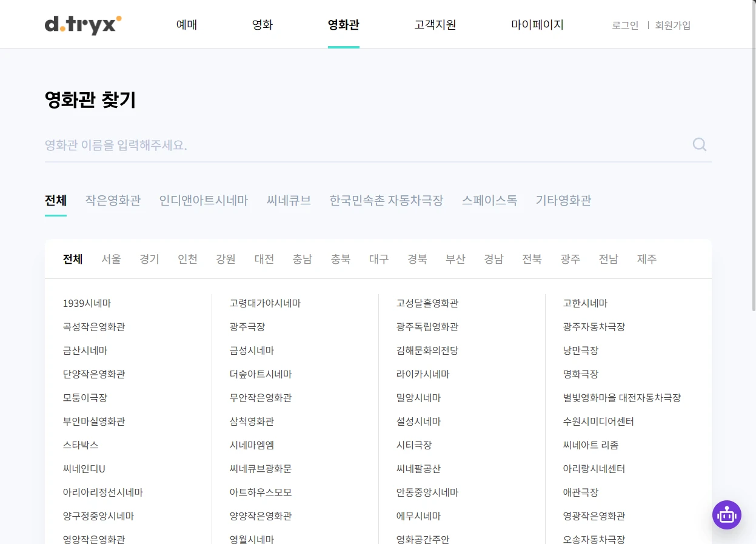Open the 마이페이지 menu
This screenshot has width=756, height=544.
[537, 25]
